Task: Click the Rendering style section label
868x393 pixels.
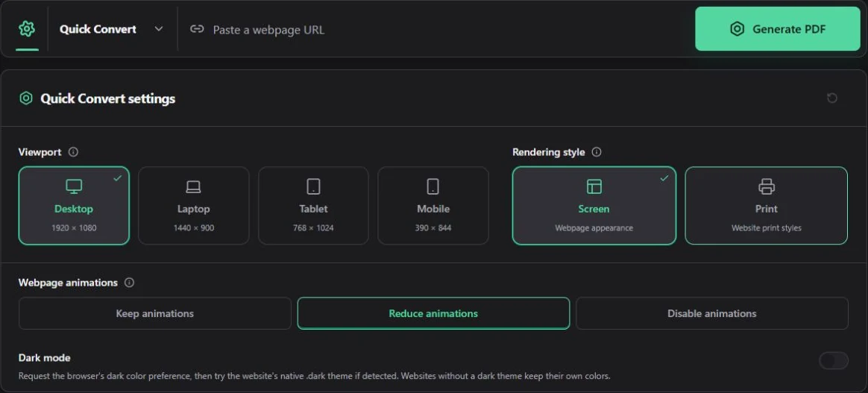Action: pos(549,151)
